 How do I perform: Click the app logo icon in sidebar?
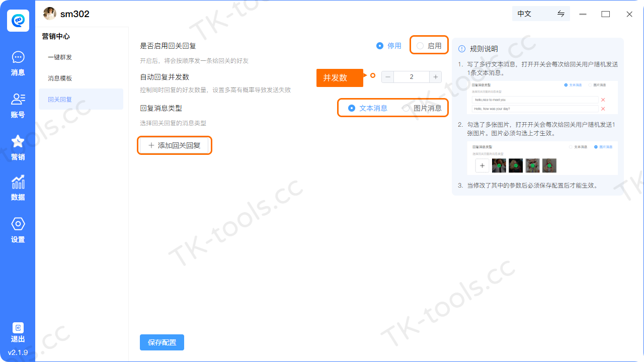18,21
